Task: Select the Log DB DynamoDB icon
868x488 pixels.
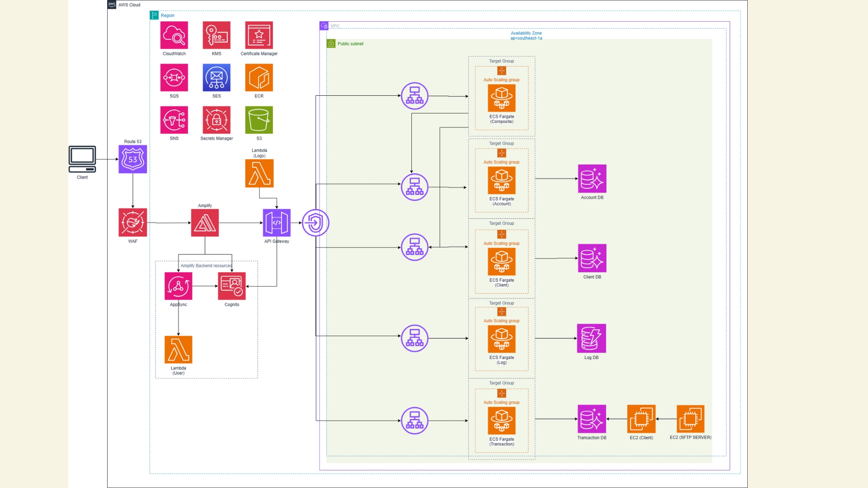Action: pyautogui.click(x=591, y=338)
